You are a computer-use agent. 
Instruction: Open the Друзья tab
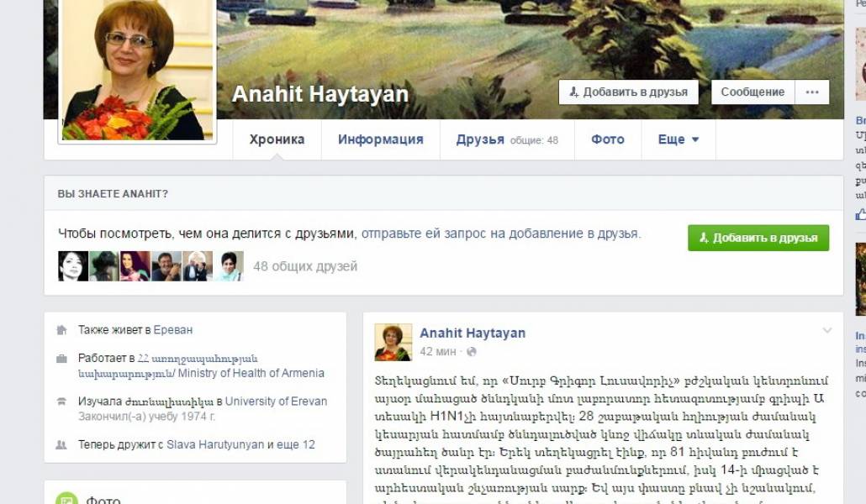(507, 139)
